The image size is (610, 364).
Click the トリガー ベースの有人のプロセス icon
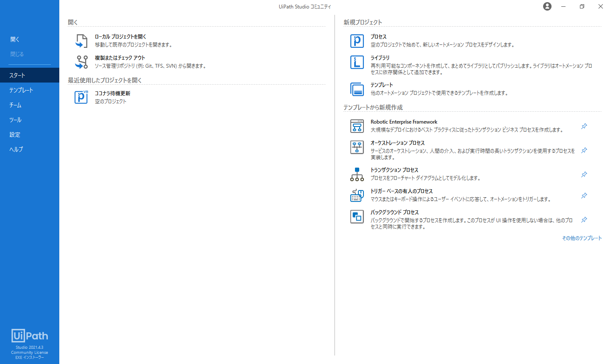pos(357,196)
